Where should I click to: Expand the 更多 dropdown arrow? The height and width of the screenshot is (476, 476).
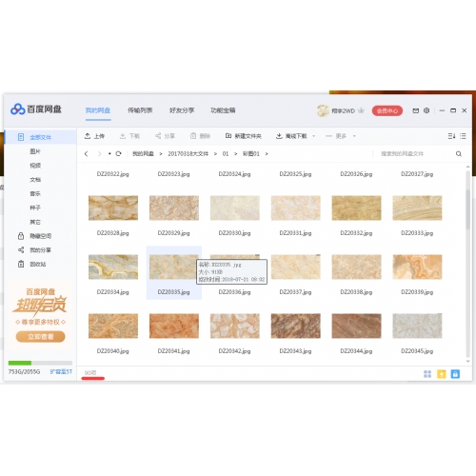click(354, 136)
